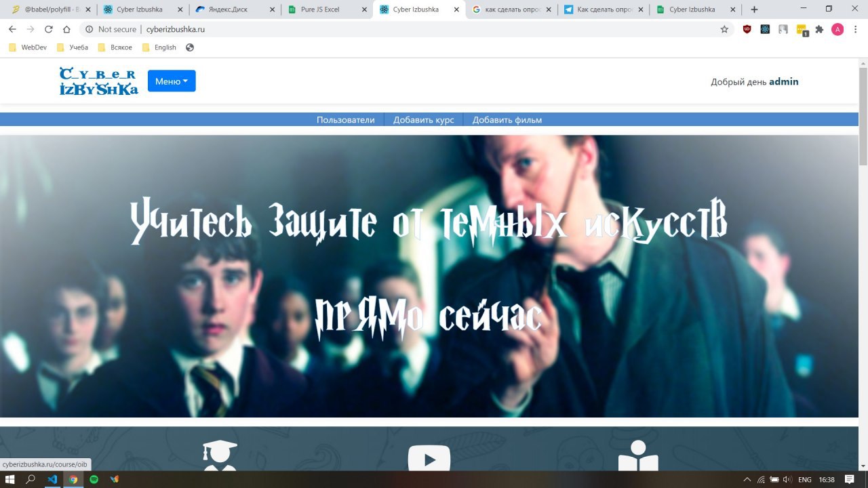
Task: Open the volume speaker tray icon
Action: pyautogui.click(x=787, y=479)
